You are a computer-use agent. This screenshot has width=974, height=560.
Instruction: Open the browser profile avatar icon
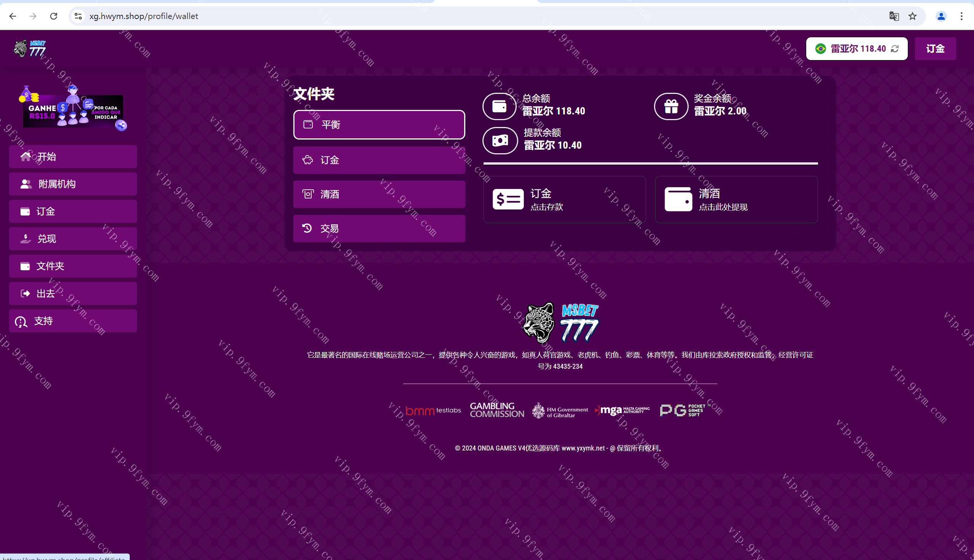point(941,16)
